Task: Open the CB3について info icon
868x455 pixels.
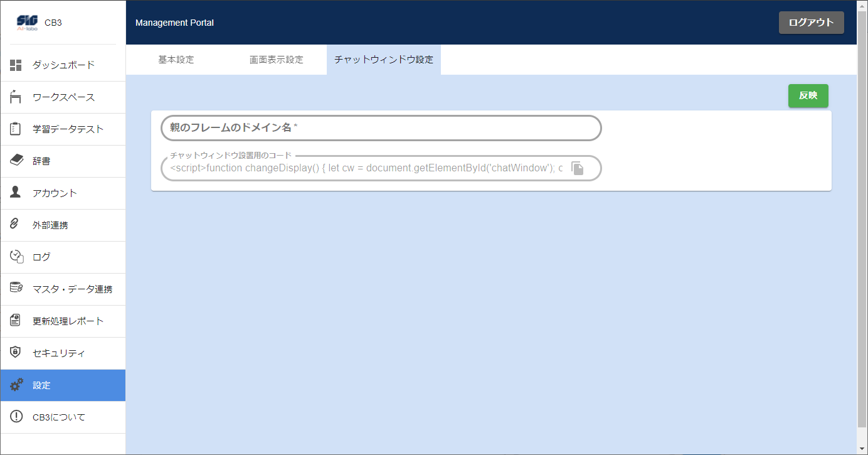Action: point(16,417)
